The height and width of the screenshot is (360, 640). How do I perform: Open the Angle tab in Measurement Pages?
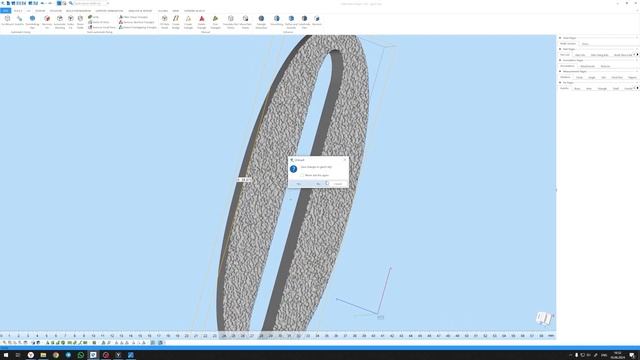(591, 77)
